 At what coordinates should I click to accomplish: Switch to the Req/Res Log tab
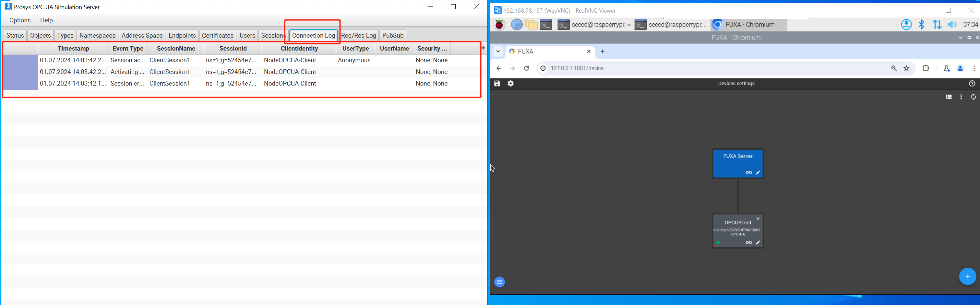pyautogui.click(x=359, y=35)
